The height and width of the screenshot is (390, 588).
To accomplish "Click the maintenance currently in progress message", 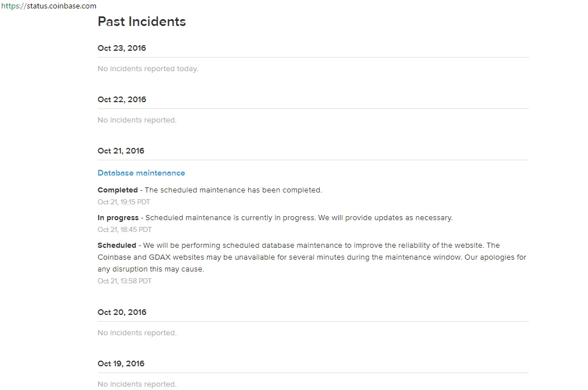I will pyautogui.click(x=299, y=218).
